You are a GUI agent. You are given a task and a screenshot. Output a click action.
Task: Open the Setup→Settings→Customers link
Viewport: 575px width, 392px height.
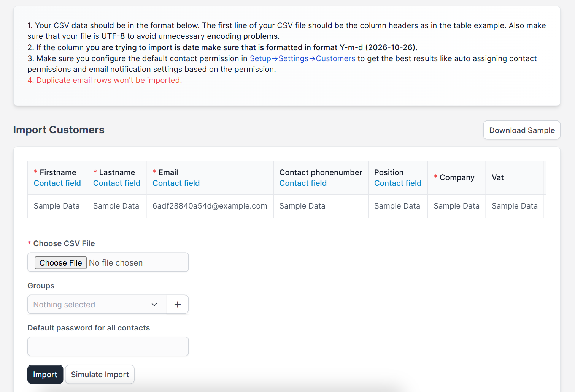pyautogui.click(x=302, y=58)
